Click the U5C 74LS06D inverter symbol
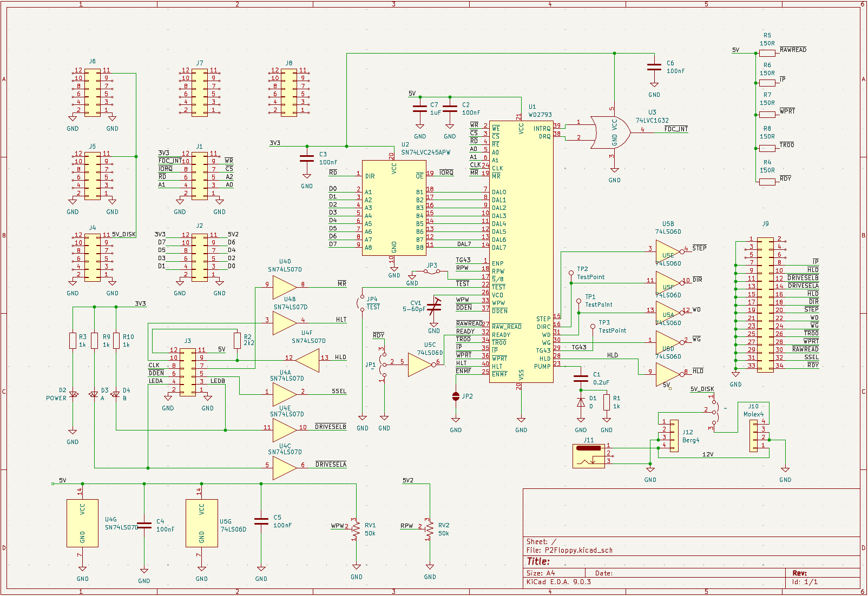The width and height of the screenshot is (868, 596). 421,365
